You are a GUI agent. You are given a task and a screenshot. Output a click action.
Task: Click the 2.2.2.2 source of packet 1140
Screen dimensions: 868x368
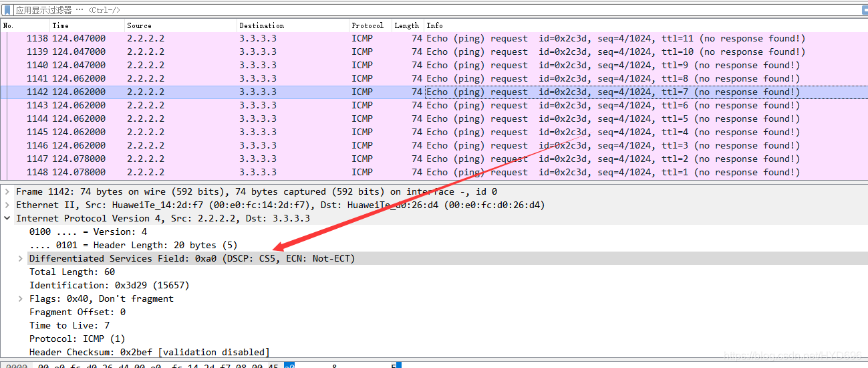(146, 66)
